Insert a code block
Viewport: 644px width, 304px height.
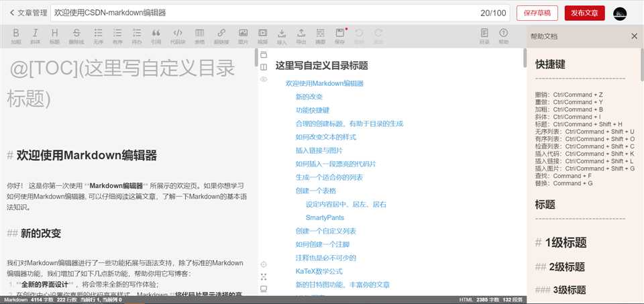(178, 36)
